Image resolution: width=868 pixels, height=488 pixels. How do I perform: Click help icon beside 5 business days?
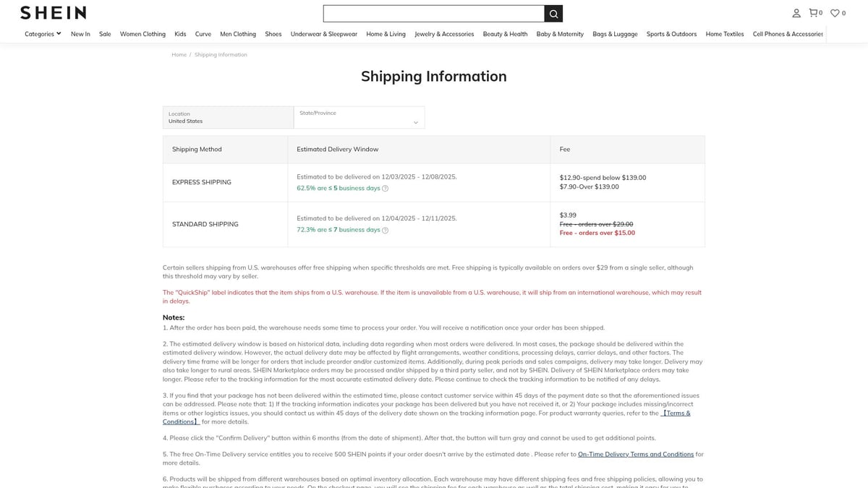click(385, 189)
